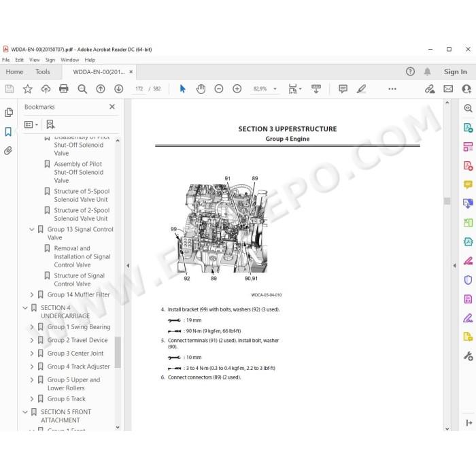Image resolution: width=476 pixels, height=476 pixels.
Task: Print the document with printer icon
Action: coord(64,88)
